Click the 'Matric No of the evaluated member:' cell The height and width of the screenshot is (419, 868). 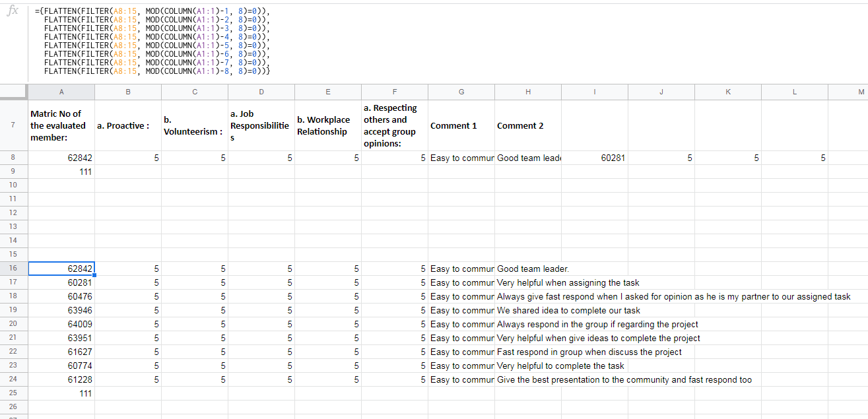[x=61, y=125]
